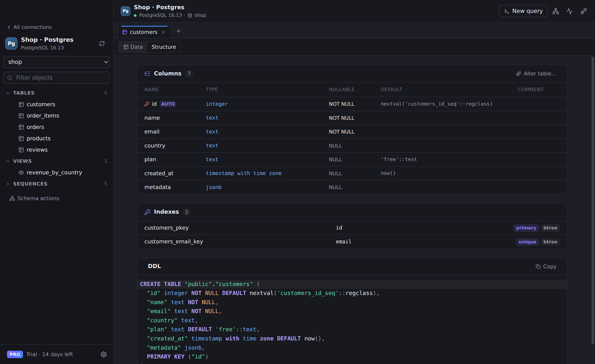This screenshot has height=364, width=595.
Task: Click the country column name
Action: 155,146
